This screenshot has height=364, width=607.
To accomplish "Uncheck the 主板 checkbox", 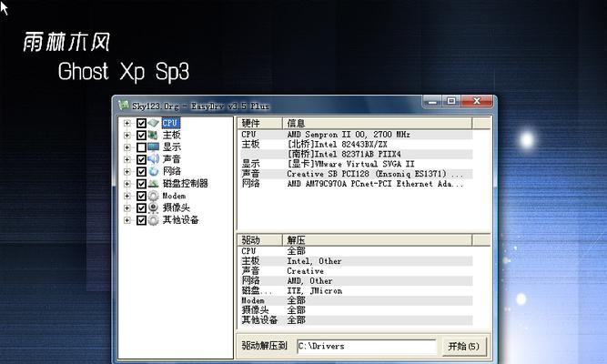I will 141,136.
